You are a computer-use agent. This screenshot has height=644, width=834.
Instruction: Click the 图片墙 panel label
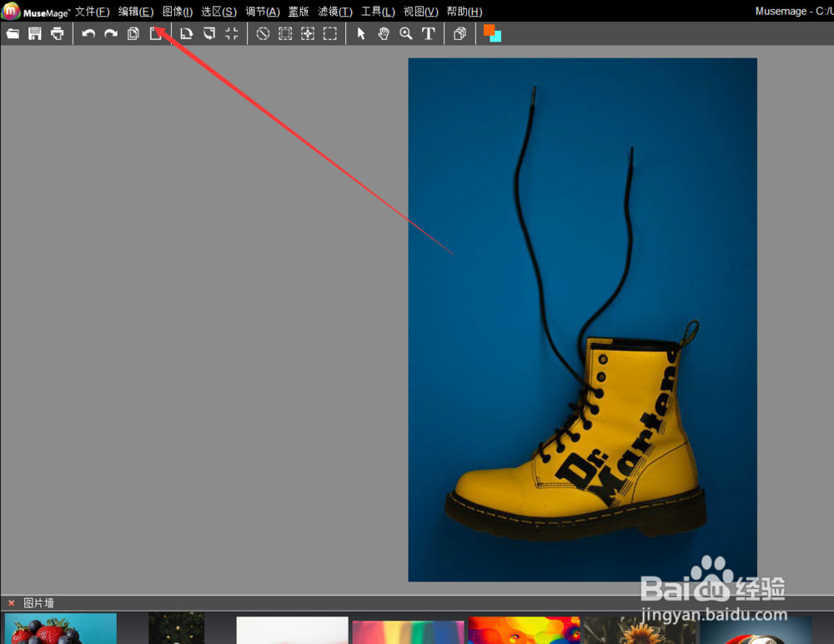(x=39, y=603)
